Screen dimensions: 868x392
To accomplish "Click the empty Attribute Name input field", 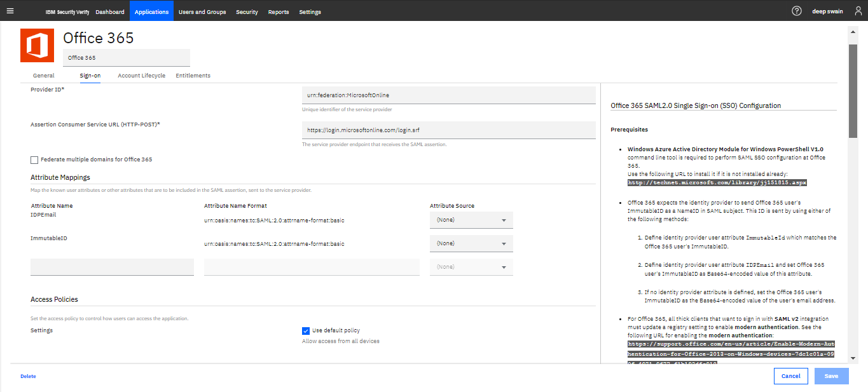I will (x=112, y=267).
